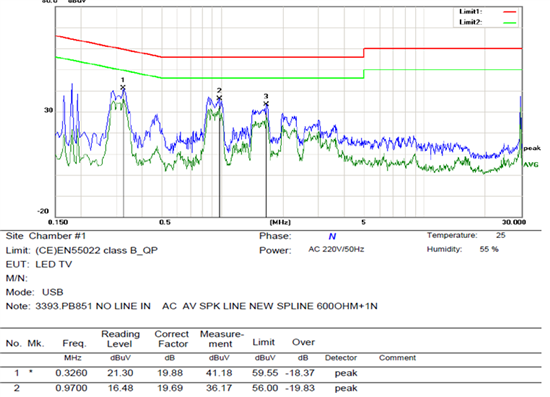Select the 'AVG' trace label
This screenshot has width=550, height=397.
click(x=531, y=164)
